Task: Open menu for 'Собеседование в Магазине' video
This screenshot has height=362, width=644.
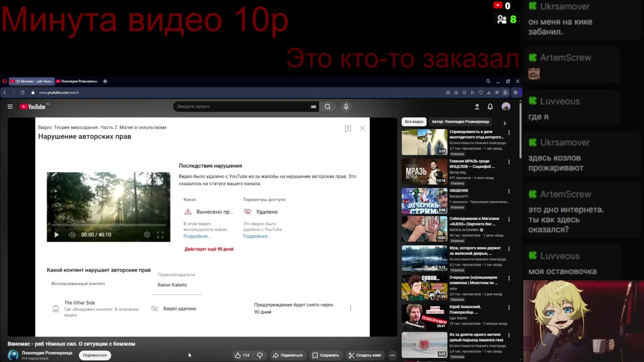Action: tap(509, 219)
